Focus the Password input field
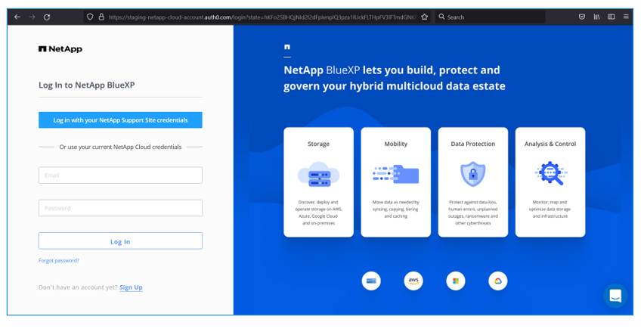The height and width of the screenshot is (329, 644). coord(120,208)
